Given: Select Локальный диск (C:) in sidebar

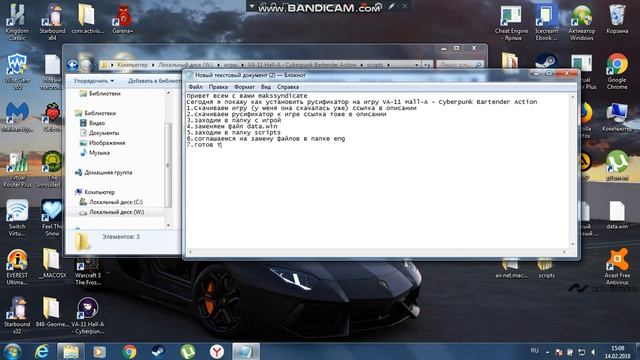Looking at the screenshot, I should [116, 202].
